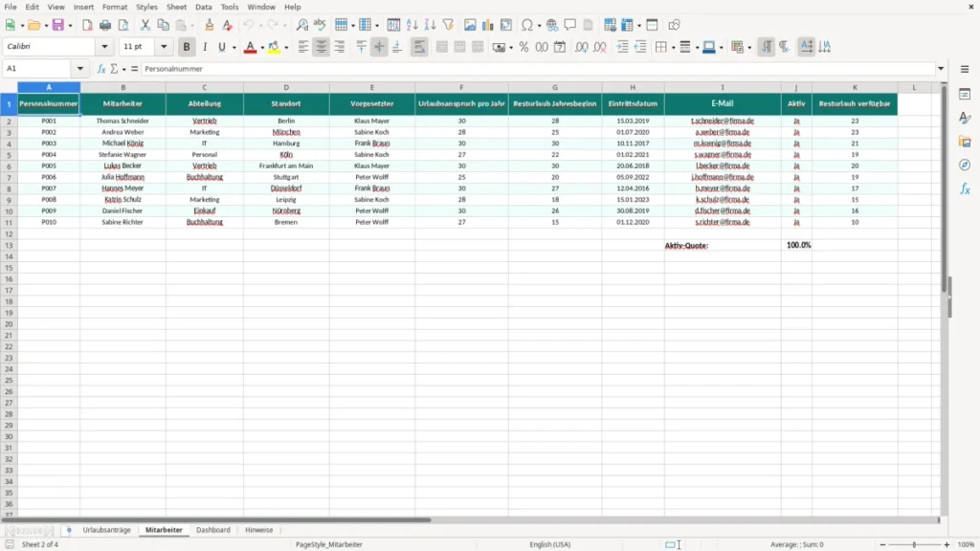This screenshot has width=980, height=551.
Task: Open the Data menu
Action: click(x=203, y=7)
